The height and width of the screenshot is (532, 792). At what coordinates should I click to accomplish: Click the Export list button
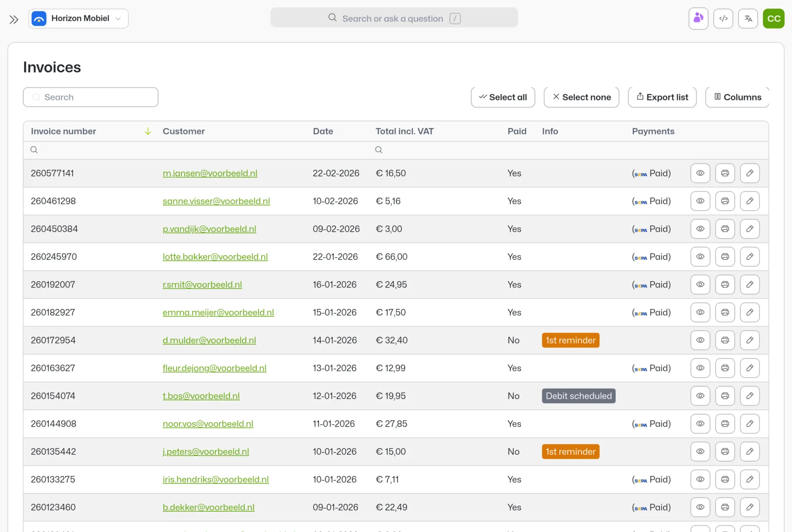(662, 97)
